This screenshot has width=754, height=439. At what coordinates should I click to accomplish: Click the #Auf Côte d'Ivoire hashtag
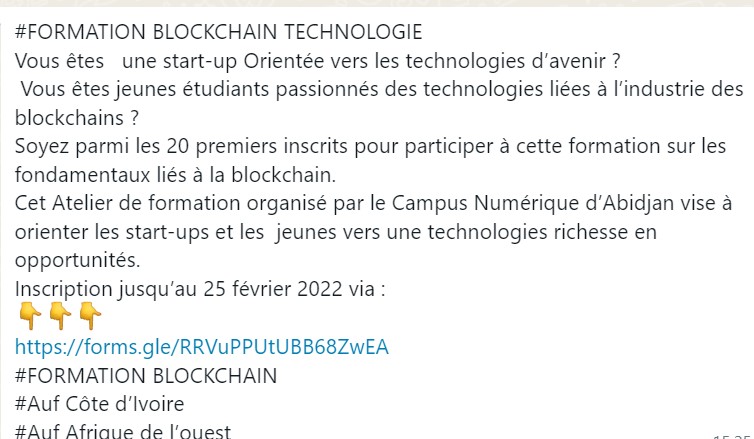[x=100, y=405]
